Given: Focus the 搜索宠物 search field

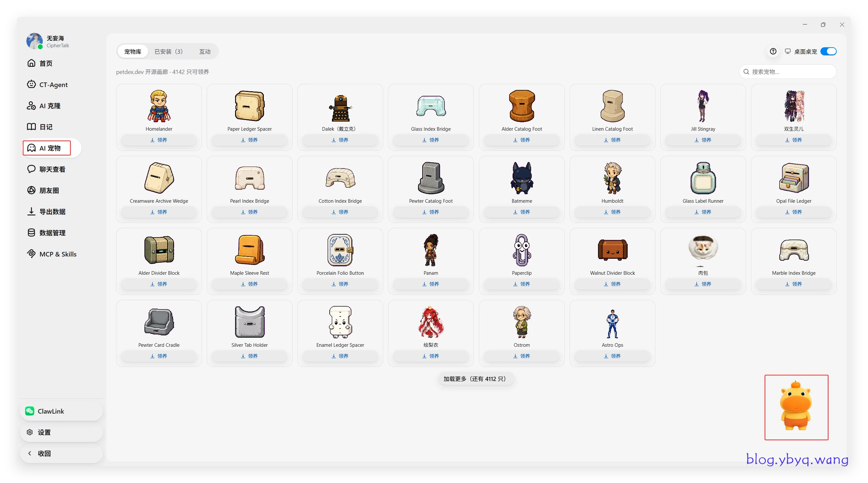Looking at the screenshot, I should (x=788, y=72).
